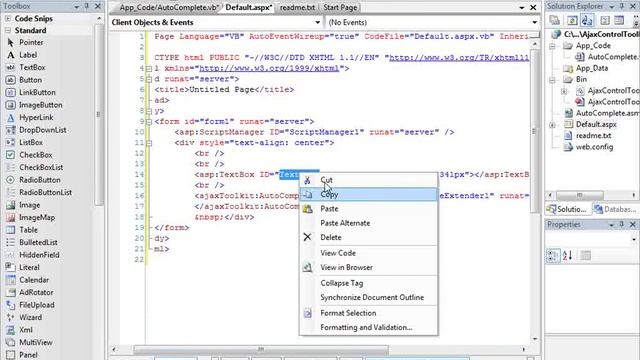The width and height of the screenshot is (640, 360).
Task: Choose Cut from the context menu
Action: click(x=369, y=180)
